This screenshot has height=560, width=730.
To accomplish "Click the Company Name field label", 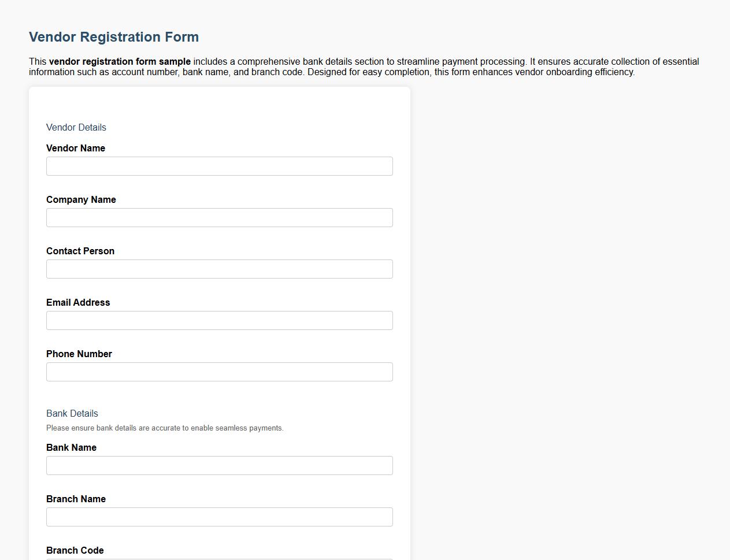I will coord(81,199).
